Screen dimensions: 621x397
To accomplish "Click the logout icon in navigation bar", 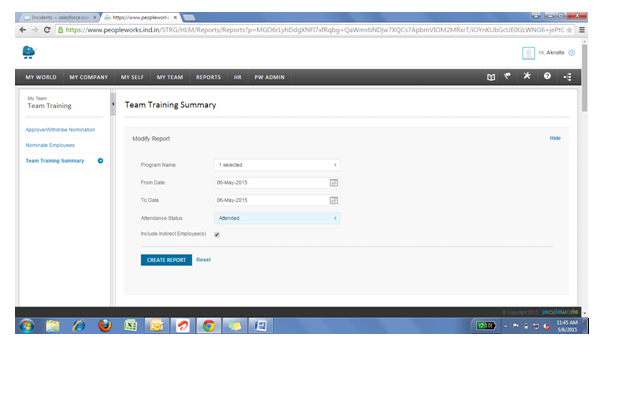I will [568, 77].
